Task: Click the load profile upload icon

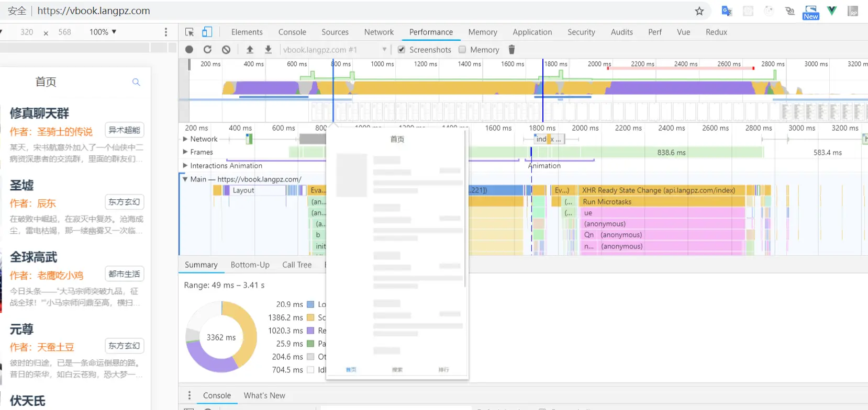Action: point(250,50)
